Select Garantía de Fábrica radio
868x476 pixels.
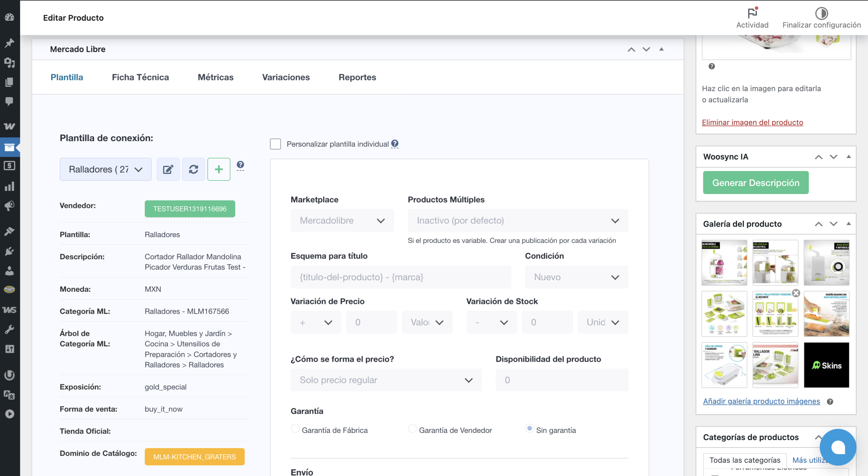click(295, 429)
